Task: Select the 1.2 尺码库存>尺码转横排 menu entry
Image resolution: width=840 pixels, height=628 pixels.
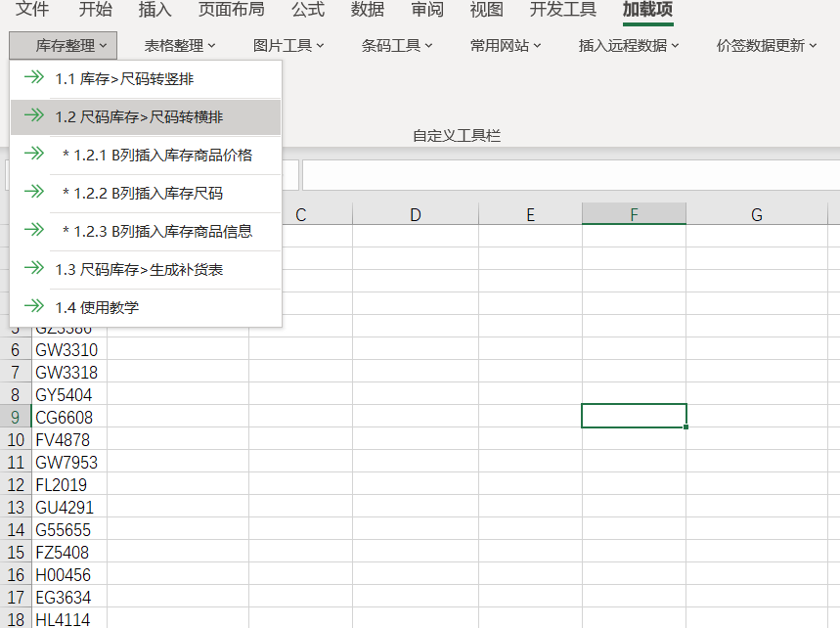Action: (x=146, y=116)
